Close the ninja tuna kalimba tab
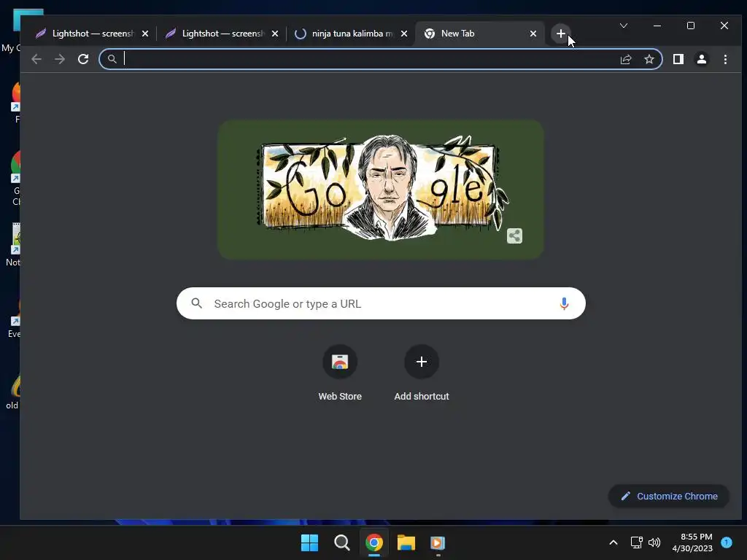This screenshot has height=560, width=747. click(404, 34)
